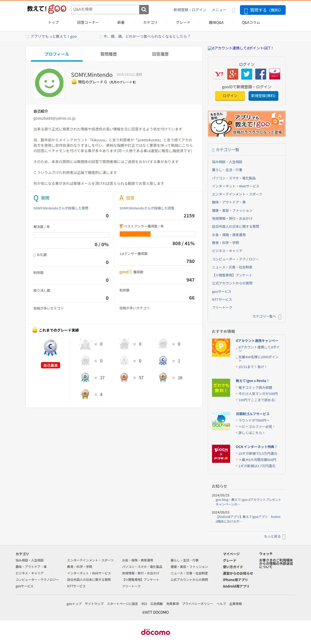
Task: Open the 新規登録・ログイン header link
Action: point(190,10)
